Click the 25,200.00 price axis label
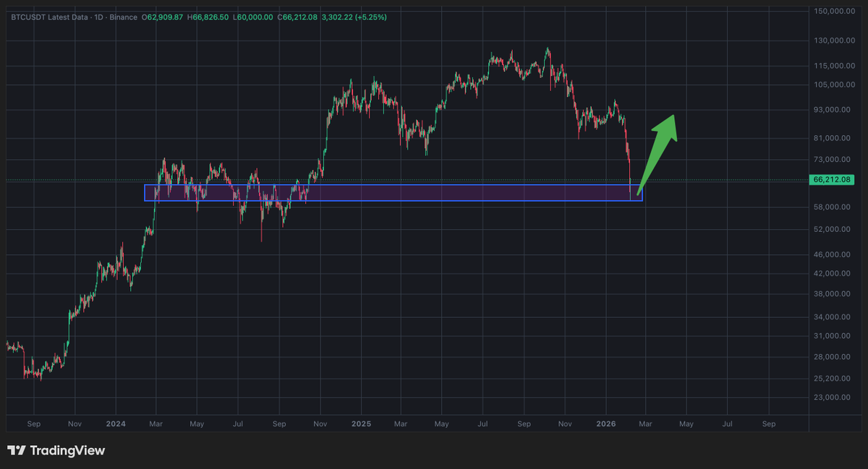868x469 pixels. click(832, 379)
